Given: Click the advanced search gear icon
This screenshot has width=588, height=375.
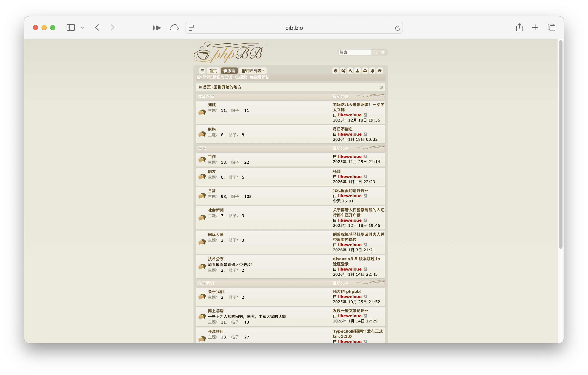Looking at the screenshot, I should (383, 52).
